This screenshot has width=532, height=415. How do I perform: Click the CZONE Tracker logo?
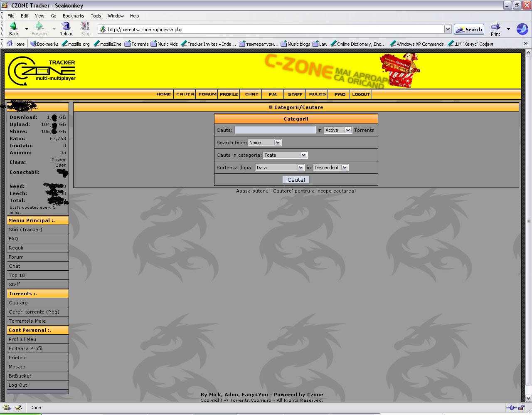(42, 71)
